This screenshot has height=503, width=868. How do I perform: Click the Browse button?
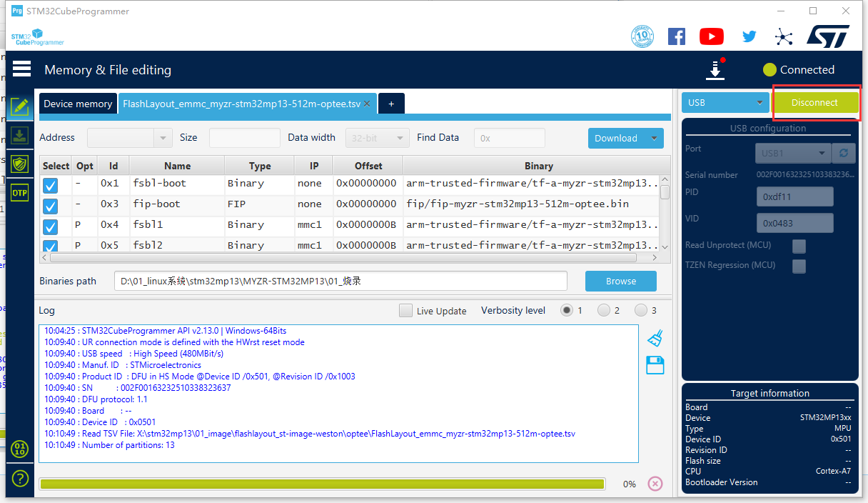(x=621, y=281)
